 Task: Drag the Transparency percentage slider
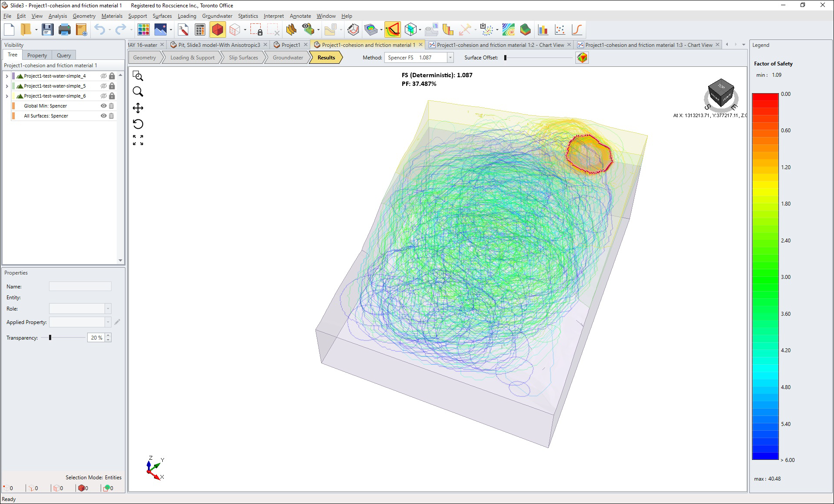tap(50, 338)
